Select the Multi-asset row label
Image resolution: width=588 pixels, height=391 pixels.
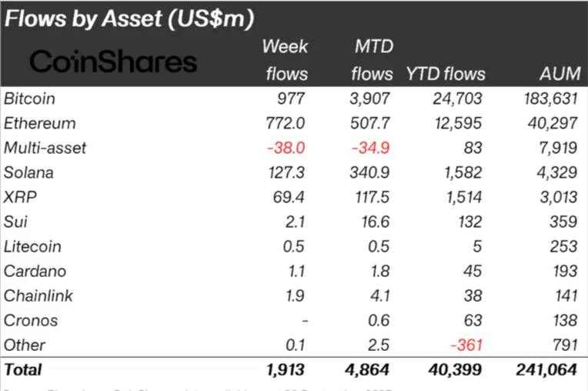pyautogui.click(x=43, y=148)
